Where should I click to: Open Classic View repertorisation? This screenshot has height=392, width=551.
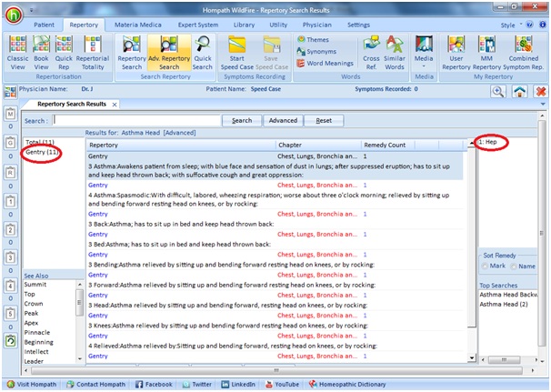17,53
